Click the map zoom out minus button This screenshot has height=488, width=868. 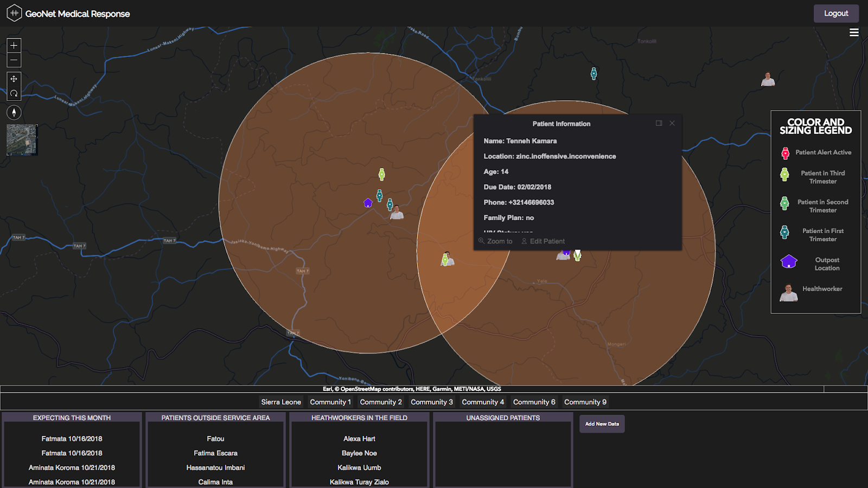(x=14, y=60)
